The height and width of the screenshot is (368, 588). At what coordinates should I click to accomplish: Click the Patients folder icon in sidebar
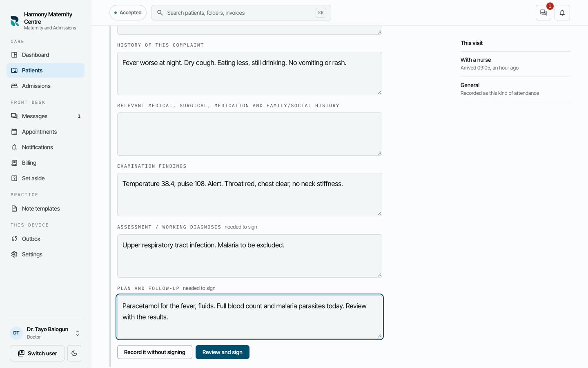[x=14, y=70]
